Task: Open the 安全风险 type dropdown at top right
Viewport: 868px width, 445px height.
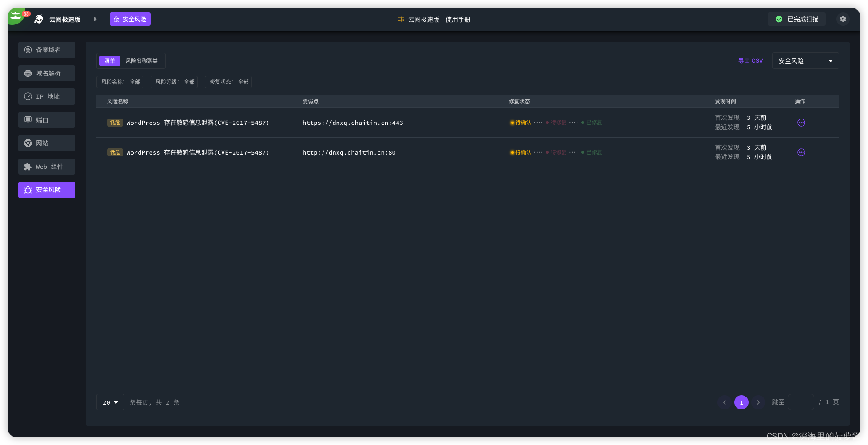Action: pyautogui.click(x=805, y=61)
